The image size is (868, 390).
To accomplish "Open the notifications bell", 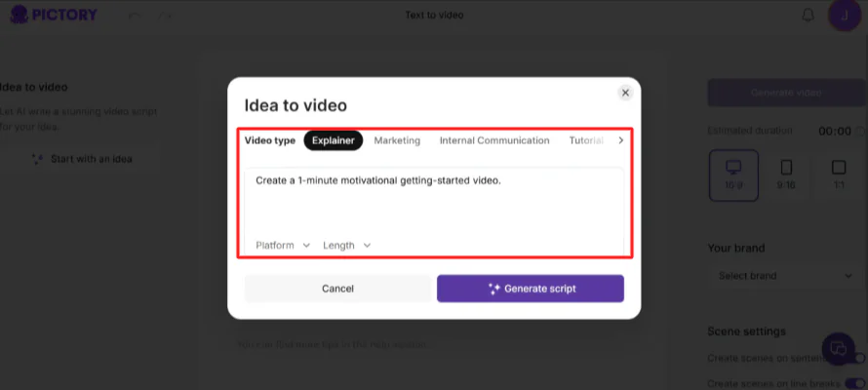I will coord(808,16).
